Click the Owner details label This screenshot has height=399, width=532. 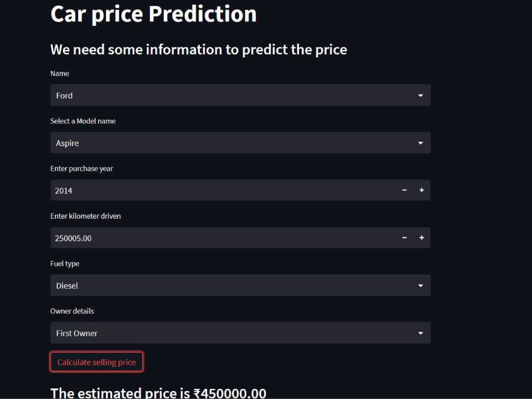coord(72,311)
